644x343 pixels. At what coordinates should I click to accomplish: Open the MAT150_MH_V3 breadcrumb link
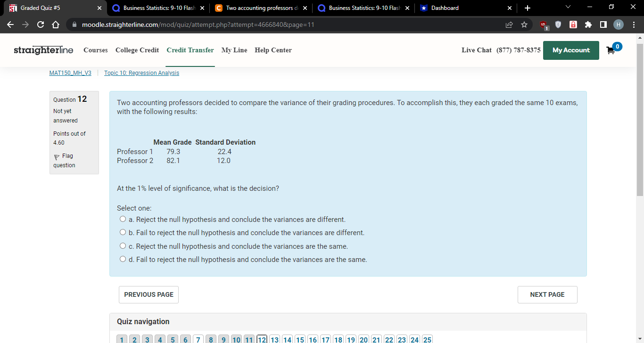click(70, 73)
